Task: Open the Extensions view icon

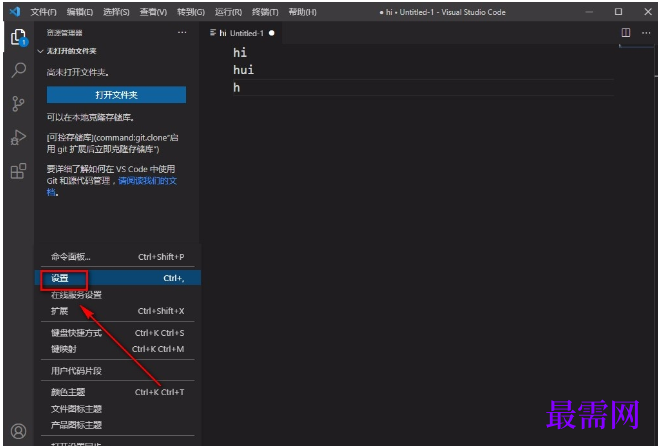Action: coord(18,171)
